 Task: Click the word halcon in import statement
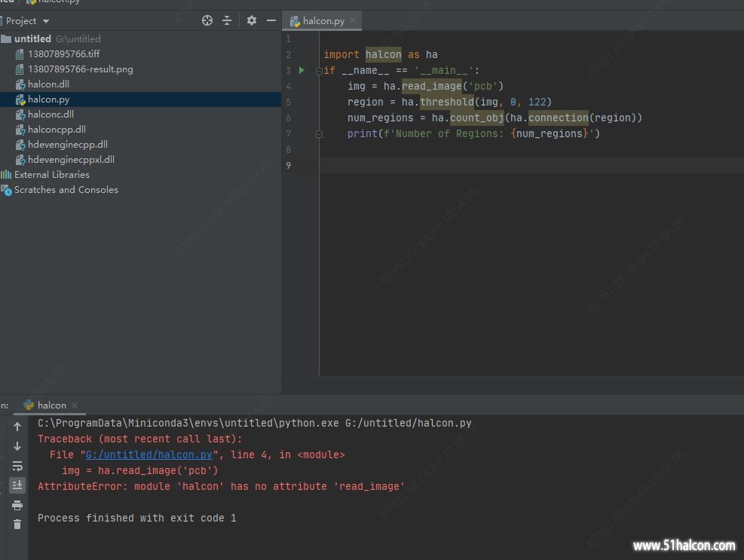(x=383, y=54)
